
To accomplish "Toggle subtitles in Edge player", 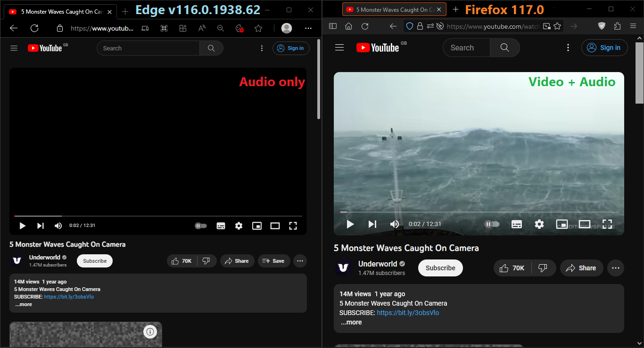I will [x=221, y=226].
